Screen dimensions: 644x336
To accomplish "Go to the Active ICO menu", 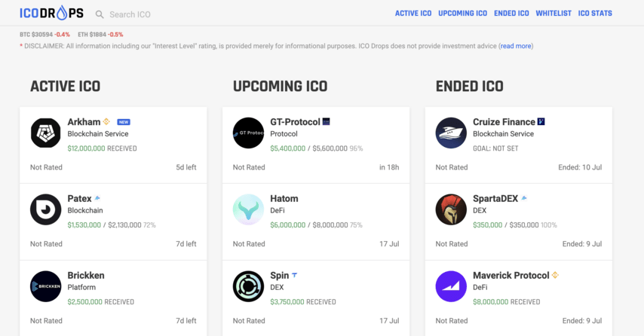I will click(x=413, y=13).
